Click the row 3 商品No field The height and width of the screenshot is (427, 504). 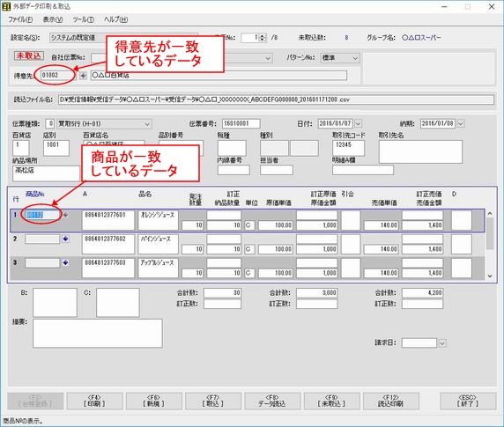pyautogui.click(x=42, y=263)
